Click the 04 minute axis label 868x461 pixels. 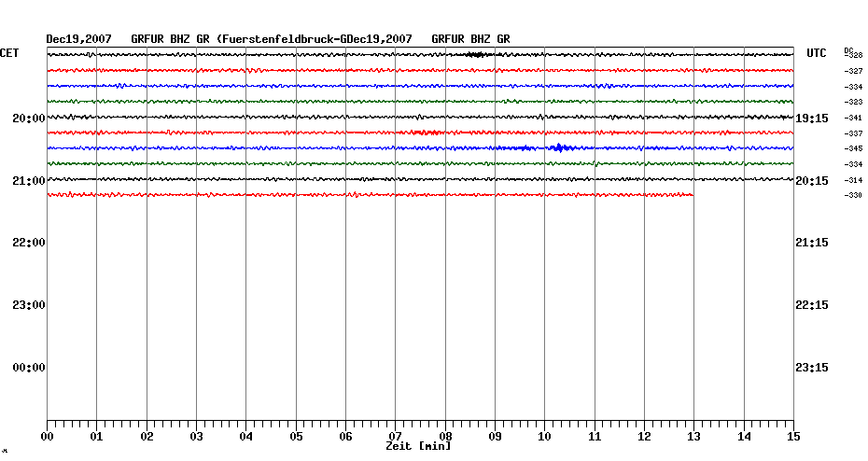pos(246,437)
